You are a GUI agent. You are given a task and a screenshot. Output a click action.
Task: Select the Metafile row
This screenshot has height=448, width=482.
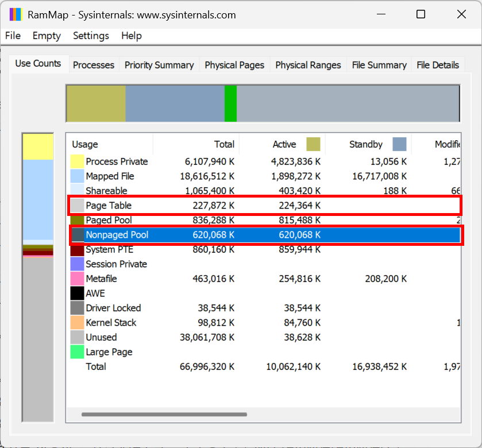coord(264,279)
